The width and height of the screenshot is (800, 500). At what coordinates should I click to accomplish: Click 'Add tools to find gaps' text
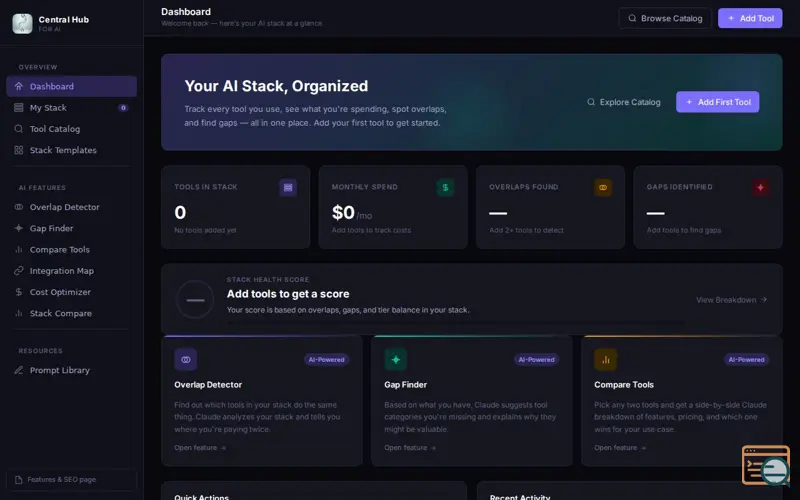(684, 230)
